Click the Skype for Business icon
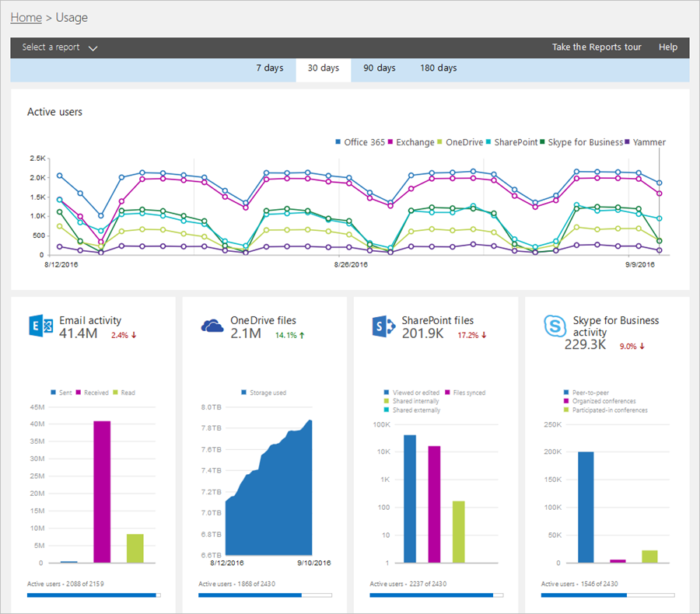Image resolution: width=700 pixels, height=614 pixels. point(555,326)
